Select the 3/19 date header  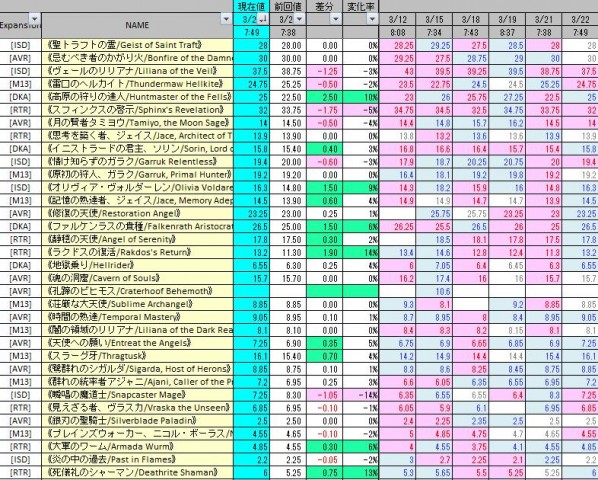[507, 19]
